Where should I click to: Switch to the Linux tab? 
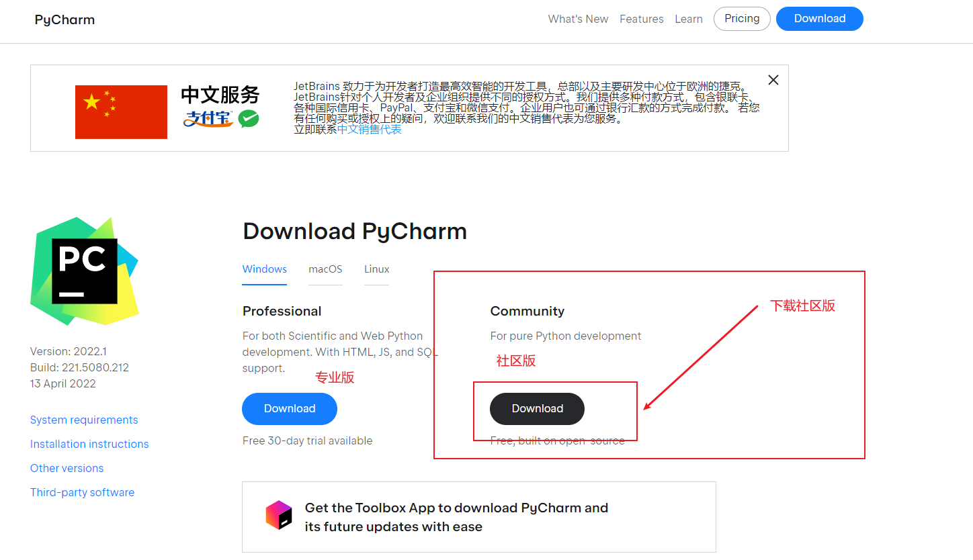pos(376,269)
